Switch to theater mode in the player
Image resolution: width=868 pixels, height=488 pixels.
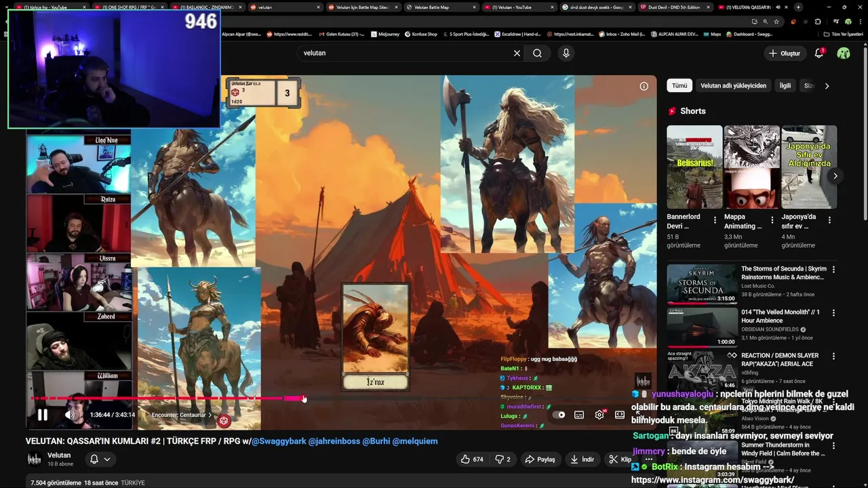[620, 415]
